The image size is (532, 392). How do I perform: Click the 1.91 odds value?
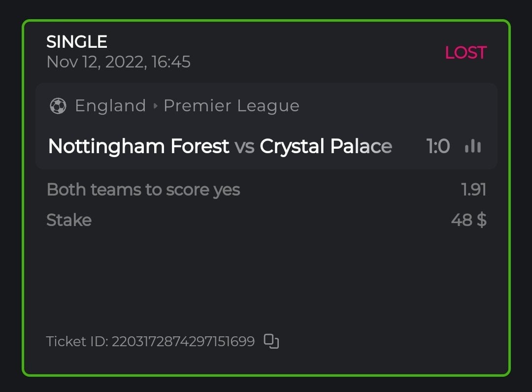(x=474, y=190)
